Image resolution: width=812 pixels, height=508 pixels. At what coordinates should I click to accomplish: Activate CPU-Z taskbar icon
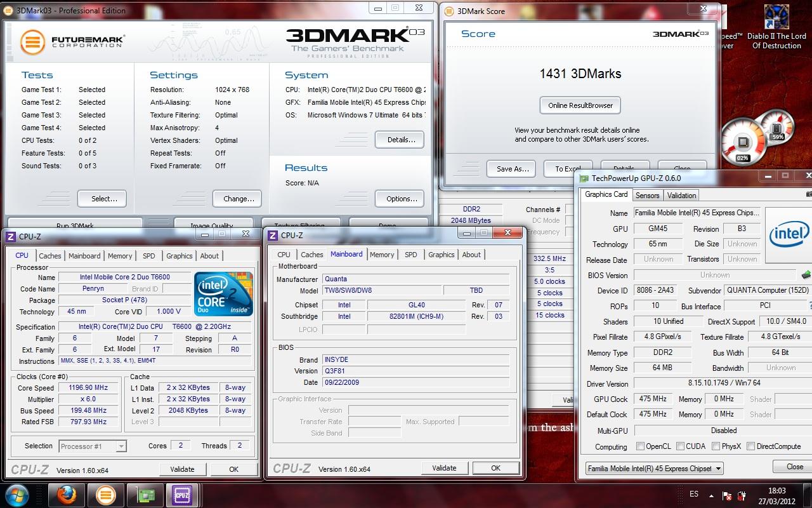pyautogui.click(x=182, y=494)
